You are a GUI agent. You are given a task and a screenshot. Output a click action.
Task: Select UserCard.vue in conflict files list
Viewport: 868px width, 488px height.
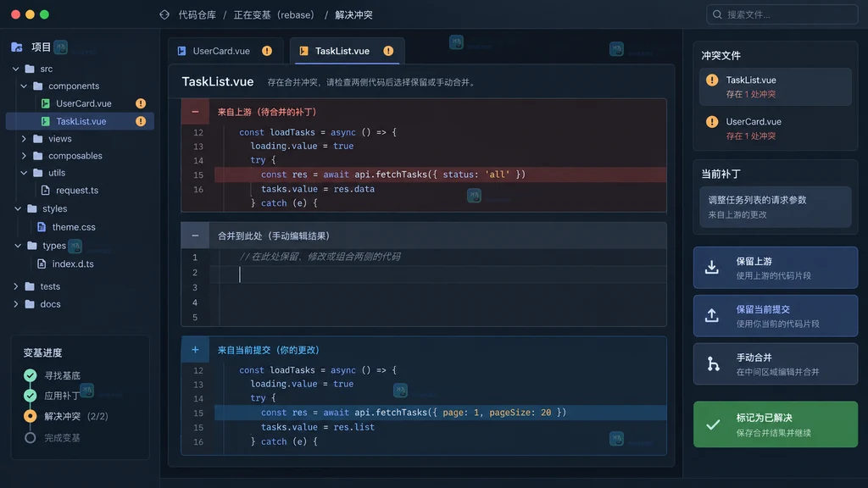click(x=775, y=129)
